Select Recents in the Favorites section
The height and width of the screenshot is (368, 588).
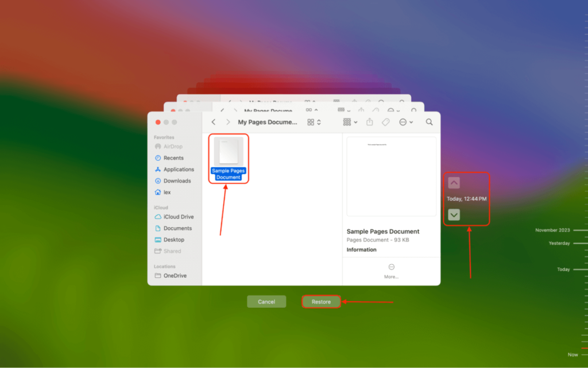[173, 158]
